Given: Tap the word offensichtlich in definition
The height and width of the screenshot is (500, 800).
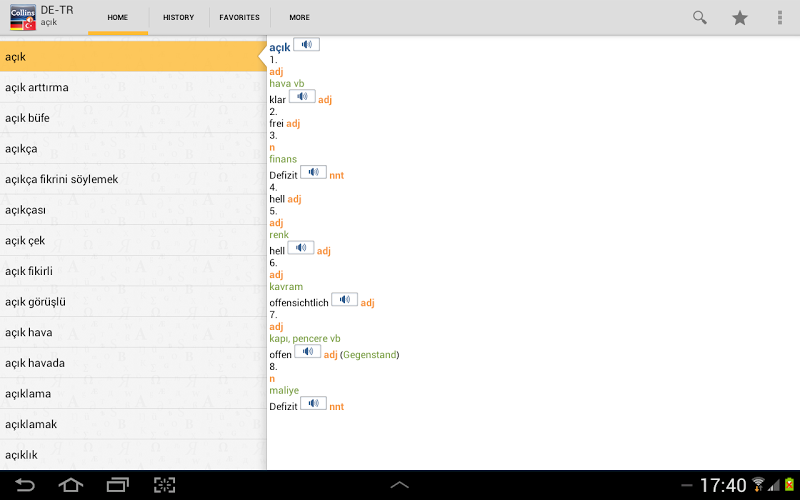Looking at the screenshot, I should click(299, 303).
